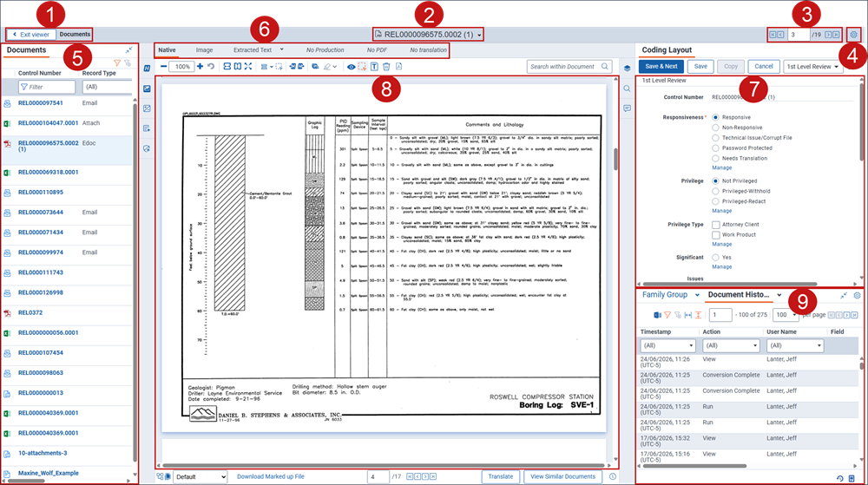
Task: Check the Work Product checkbox
Action: click(x=716, y=235)
